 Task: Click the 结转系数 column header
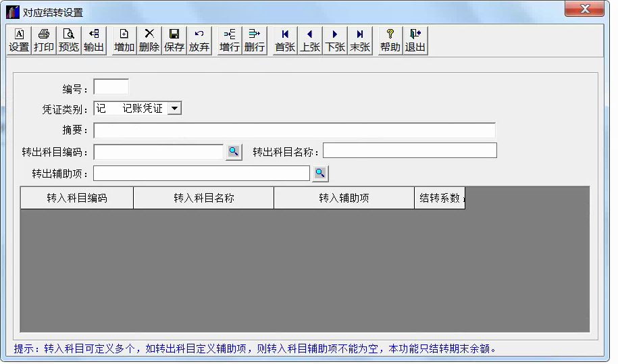(440, 198)
